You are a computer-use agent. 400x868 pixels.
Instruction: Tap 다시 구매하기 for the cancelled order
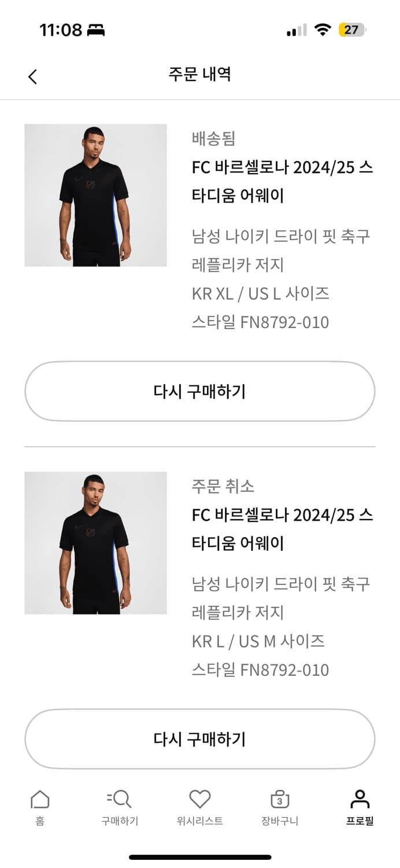(x=200, y=739)
